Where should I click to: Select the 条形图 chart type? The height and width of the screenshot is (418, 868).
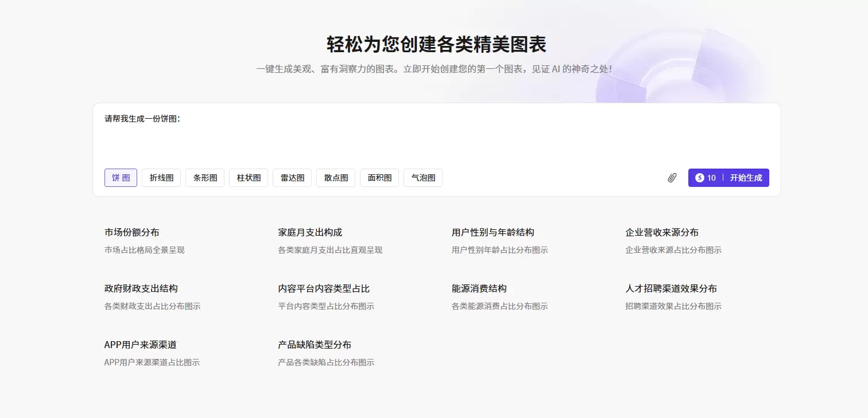point(205,178)
